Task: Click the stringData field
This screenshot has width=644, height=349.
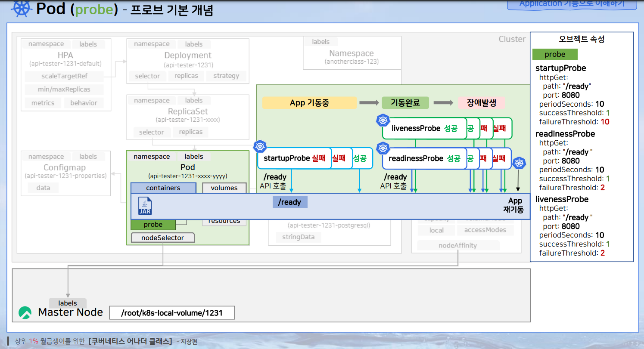Action: tap(298, 237)
